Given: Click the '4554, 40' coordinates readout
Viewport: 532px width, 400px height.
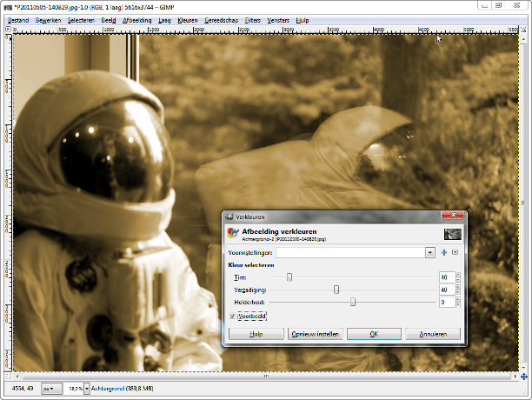Looking at the screenshot, I should click(23, 388).
